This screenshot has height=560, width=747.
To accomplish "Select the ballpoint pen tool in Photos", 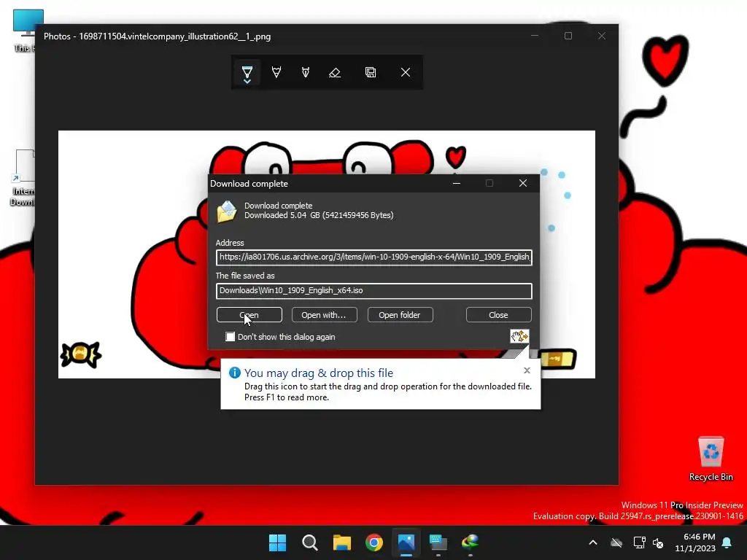I will (x=247, y=71).
